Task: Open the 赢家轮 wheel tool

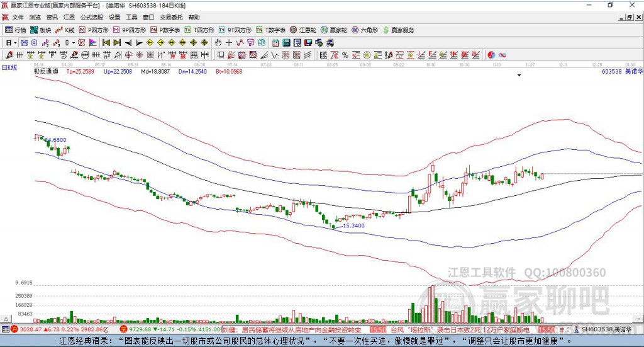Action: click(x=334, y=30)
